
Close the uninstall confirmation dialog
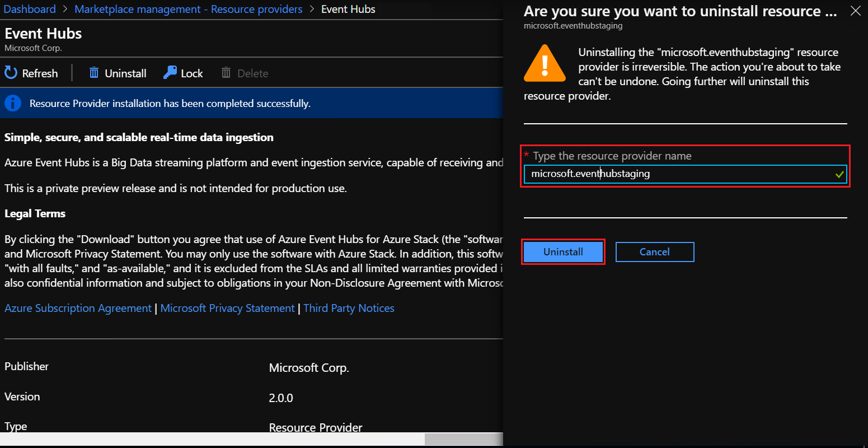tap(855, 11)
